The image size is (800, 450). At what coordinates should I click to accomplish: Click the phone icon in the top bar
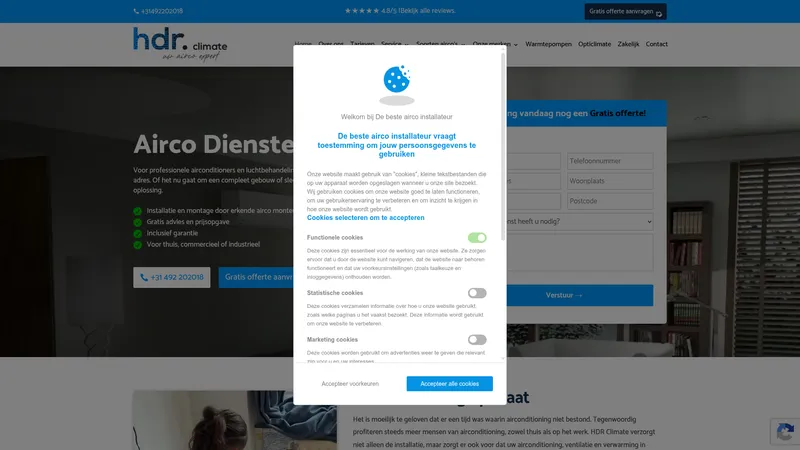click(136, 11)
